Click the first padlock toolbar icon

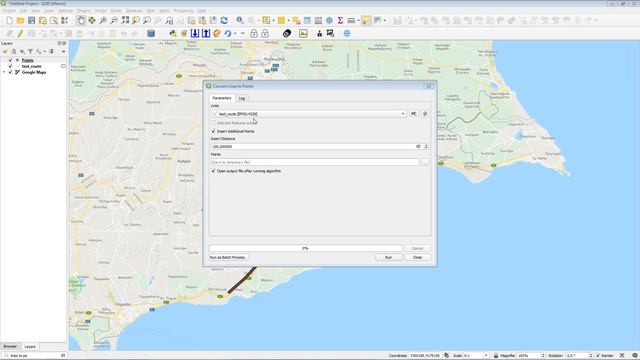(x=254, y=33)
